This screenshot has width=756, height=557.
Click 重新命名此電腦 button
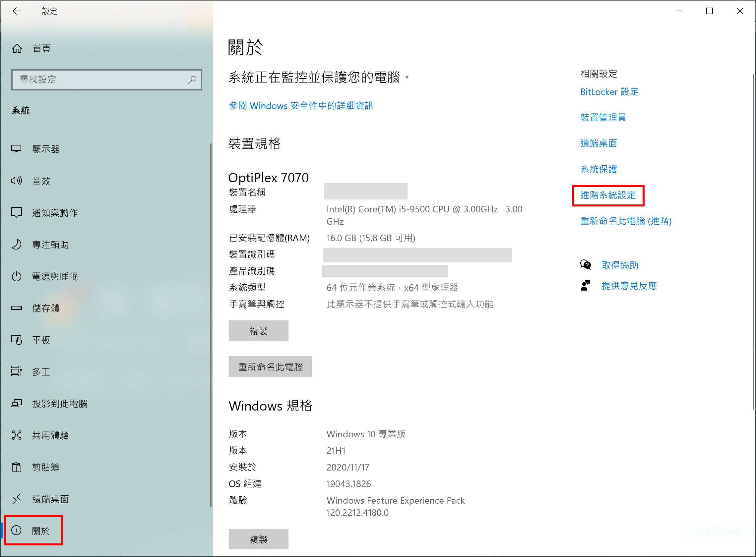[x=270, y=366]
